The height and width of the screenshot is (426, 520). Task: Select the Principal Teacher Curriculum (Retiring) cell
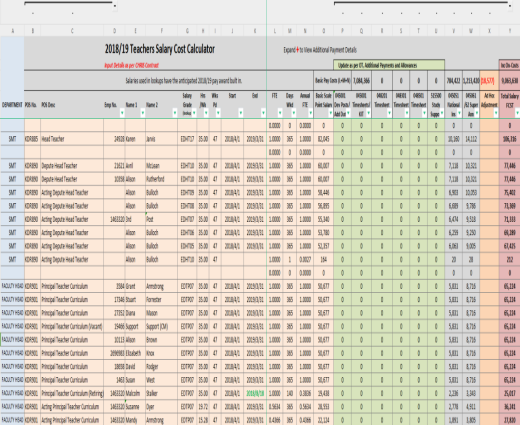pos(72,393)
